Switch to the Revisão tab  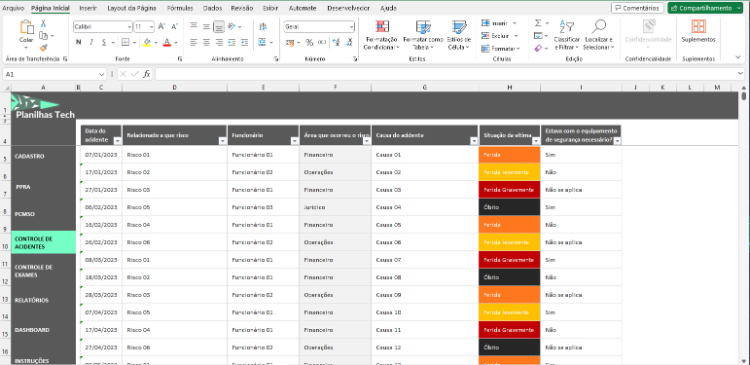242,8
